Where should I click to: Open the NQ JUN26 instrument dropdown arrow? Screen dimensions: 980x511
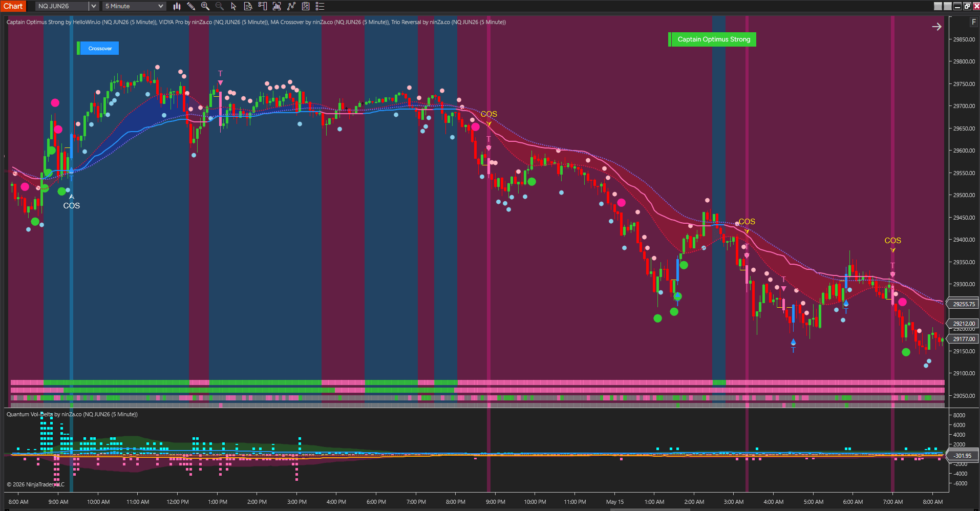(94, 6)
